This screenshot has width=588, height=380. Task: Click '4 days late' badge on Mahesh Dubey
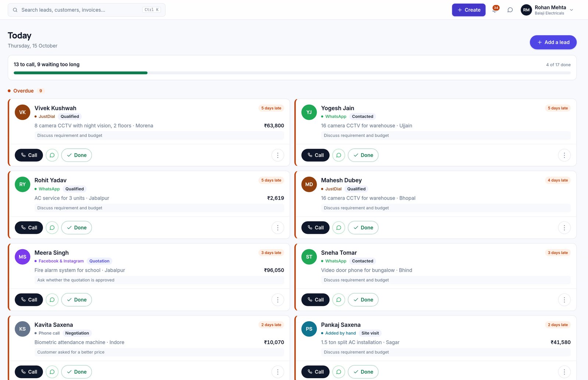pyautogui.click(x=558, y=180)
